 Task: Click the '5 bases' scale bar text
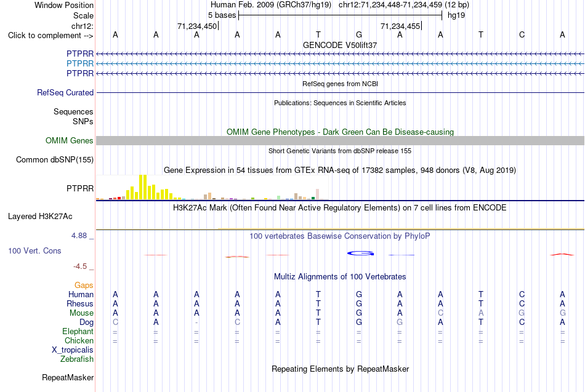222,15
